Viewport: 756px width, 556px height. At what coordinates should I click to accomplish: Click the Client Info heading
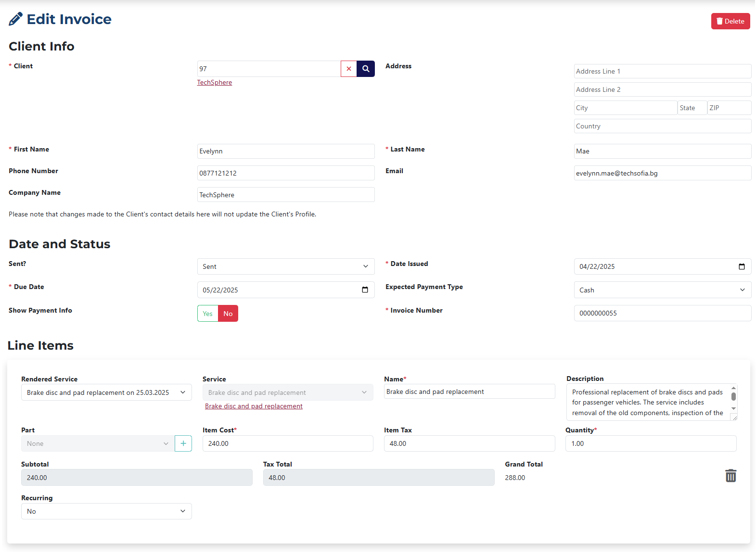41,46
